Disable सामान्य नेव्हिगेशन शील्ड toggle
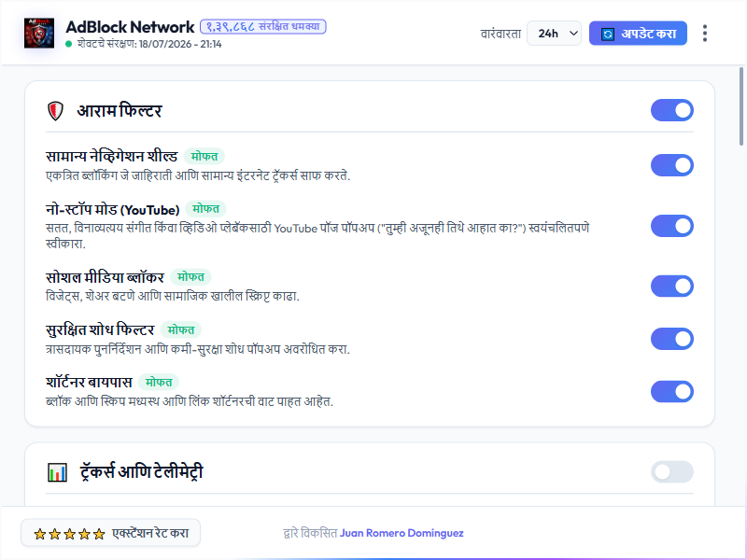Screen dimensions: 747x560 pyautogui.click(x=671, y=165)
